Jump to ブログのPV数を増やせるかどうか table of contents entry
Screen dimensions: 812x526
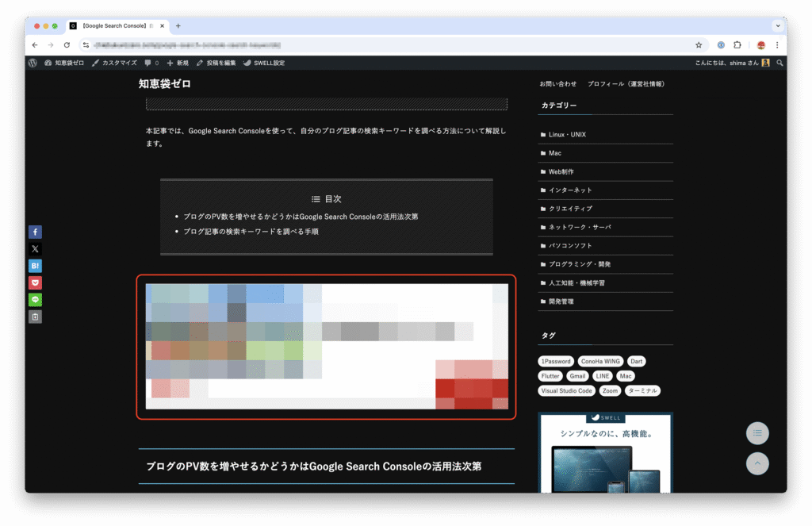pos(301,217)
